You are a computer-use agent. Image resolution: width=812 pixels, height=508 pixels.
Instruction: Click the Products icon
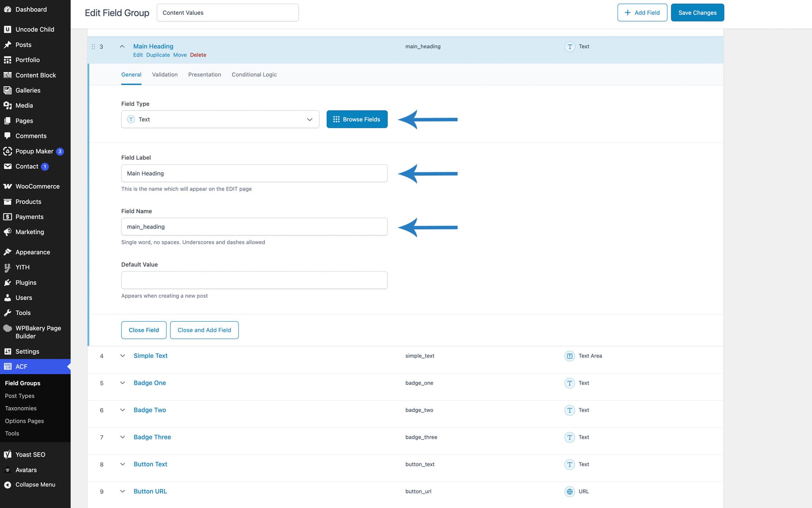tap(8, 202)
